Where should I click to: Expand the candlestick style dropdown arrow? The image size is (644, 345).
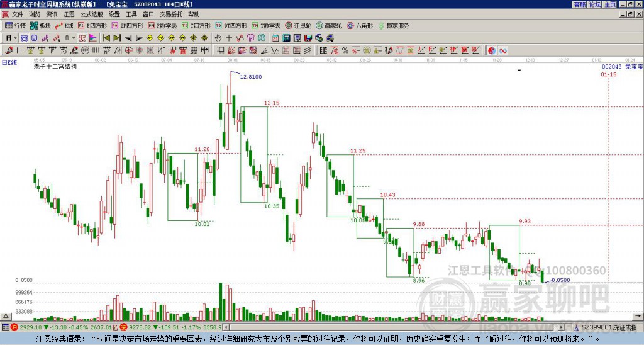coord(74,38)
